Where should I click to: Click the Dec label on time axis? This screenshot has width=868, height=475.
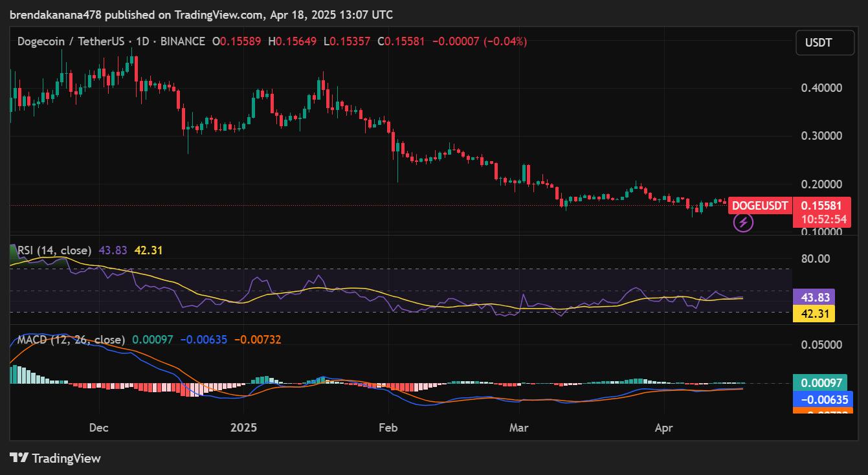pyautogui.click(x=99, y=428)
